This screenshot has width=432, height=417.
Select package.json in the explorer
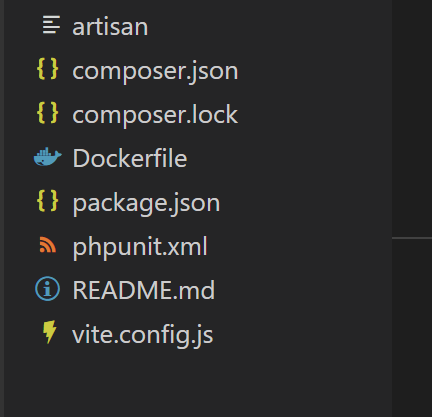(x=146, y=203)
